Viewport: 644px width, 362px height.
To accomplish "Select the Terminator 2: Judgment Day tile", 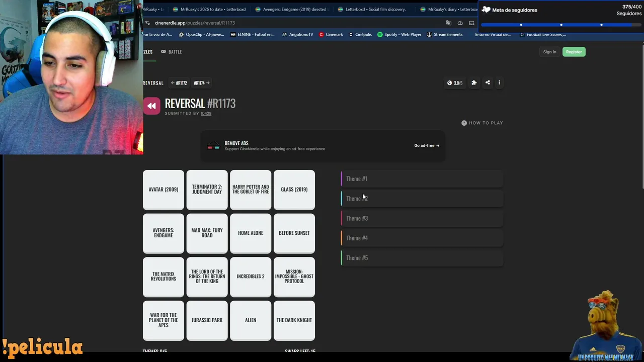I will click(x=207, y=190).
